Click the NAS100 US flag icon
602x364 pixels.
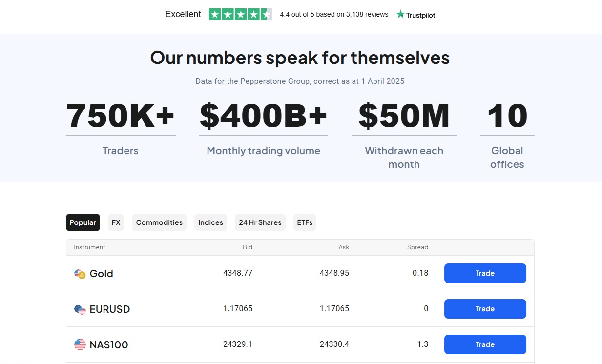pos(80,344)
